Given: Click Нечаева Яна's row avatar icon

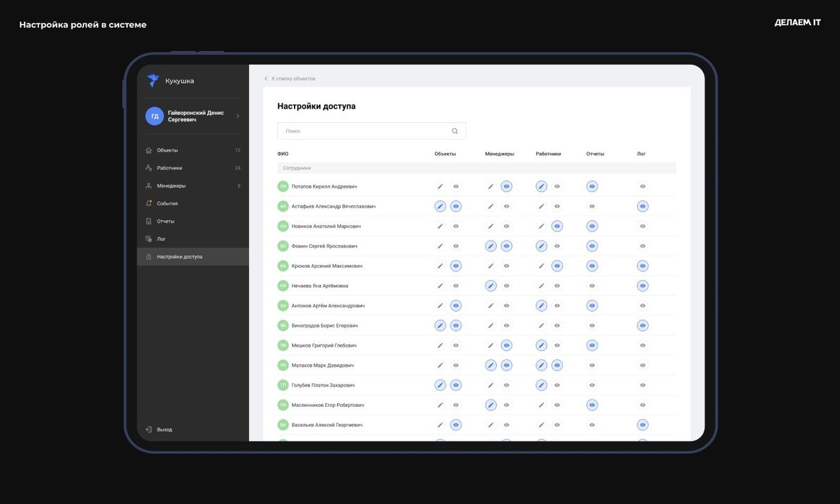Looking at the screenshot, I should click(283, 286).
